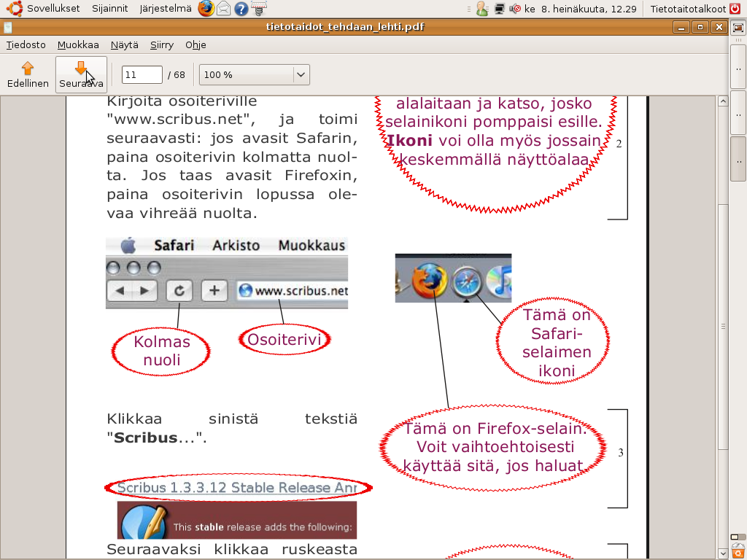Click the scrollbar up arrow

pyautogui.click(x=723, y=101)
